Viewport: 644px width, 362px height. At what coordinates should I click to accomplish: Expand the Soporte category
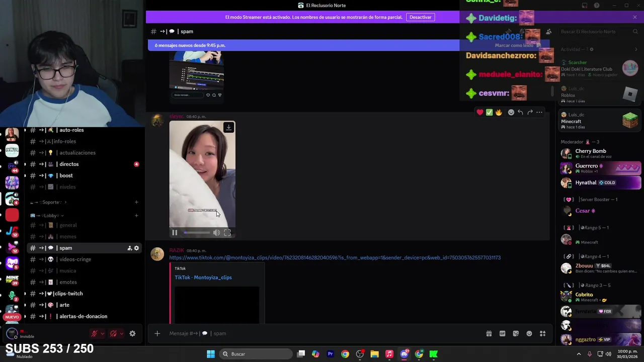point(48,202)
